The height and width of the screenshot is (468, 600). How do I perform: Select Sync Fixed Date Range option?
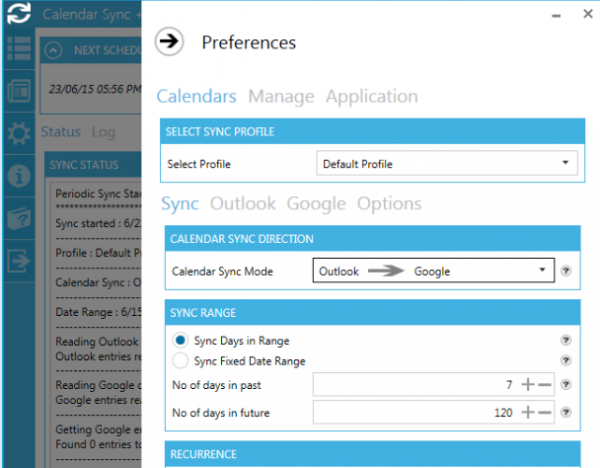180,361
